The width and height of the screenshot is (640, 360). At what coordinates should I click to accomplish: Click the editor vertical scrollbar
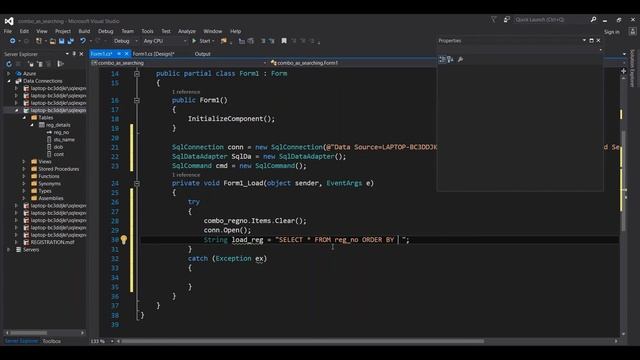(624, 180)
